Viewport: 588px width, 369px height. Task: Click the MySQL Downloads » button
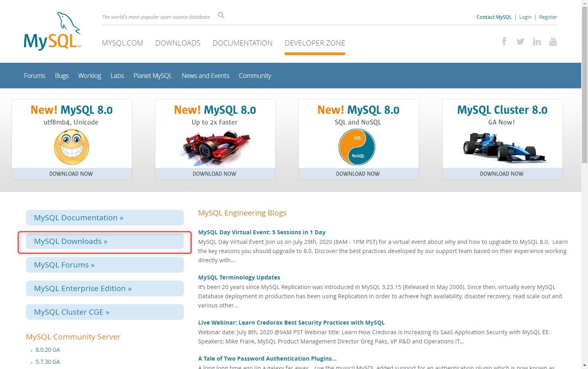pyautogui.click(x=105, y=241)
